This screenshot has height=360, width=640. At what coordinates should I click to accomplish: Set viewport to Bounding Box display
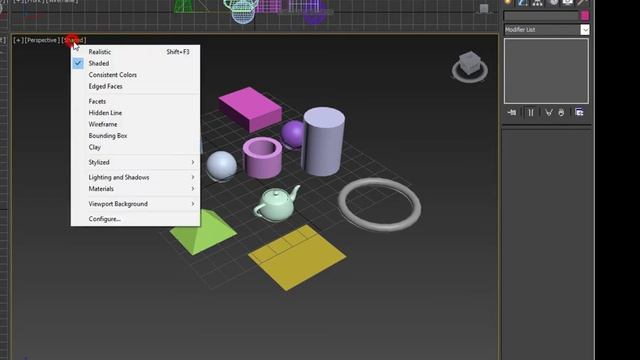coord(135,136)
